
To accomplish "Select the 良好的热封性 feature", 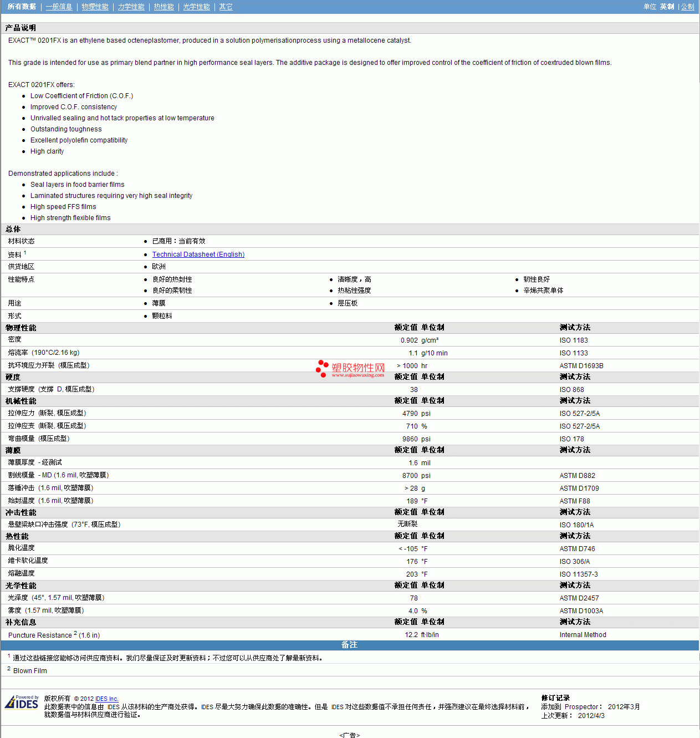I will point(172,279).
